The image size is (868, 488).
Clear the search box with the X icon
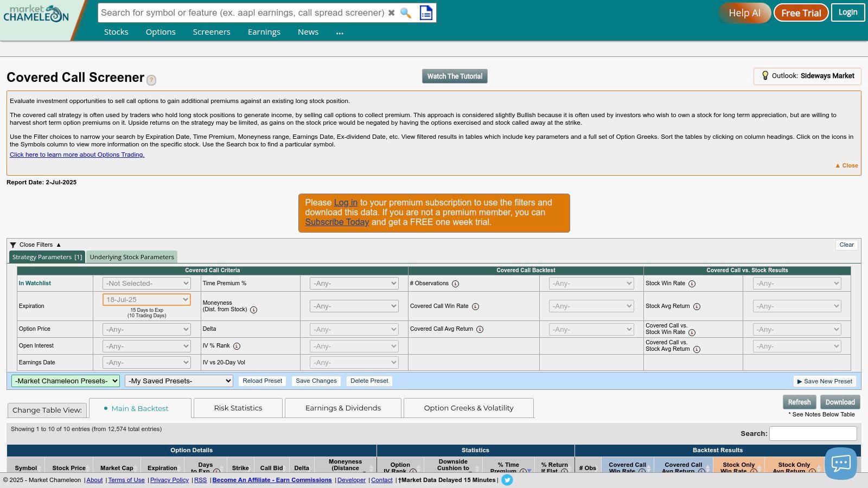391,12
